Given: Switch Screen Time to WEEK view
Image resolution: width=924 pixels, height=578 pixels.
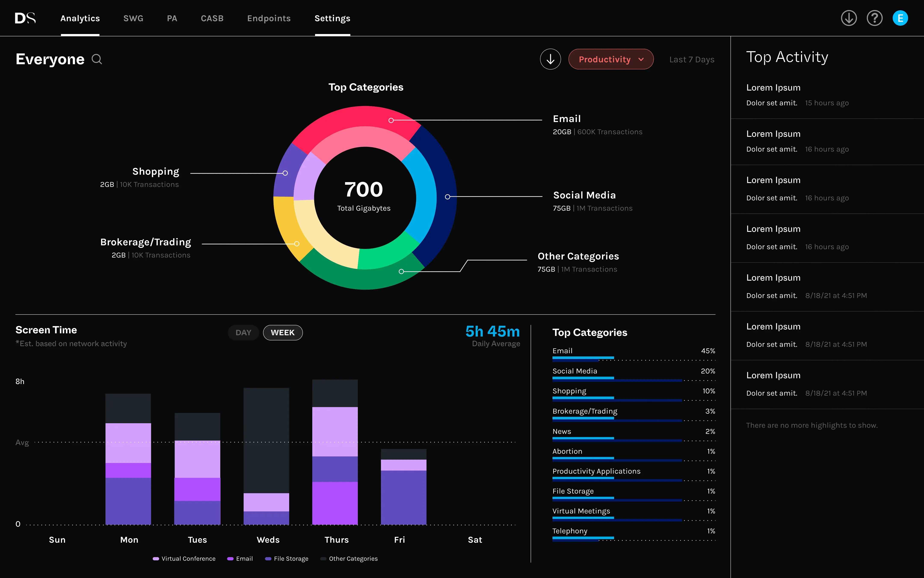Looking at the screenshot, I should tap(283, 333).
